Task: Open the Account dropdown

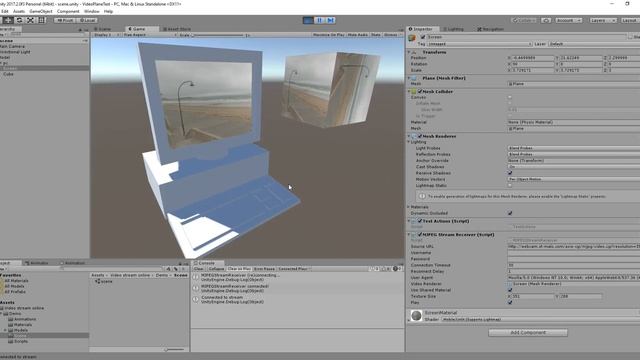Action: pos(568,20)
